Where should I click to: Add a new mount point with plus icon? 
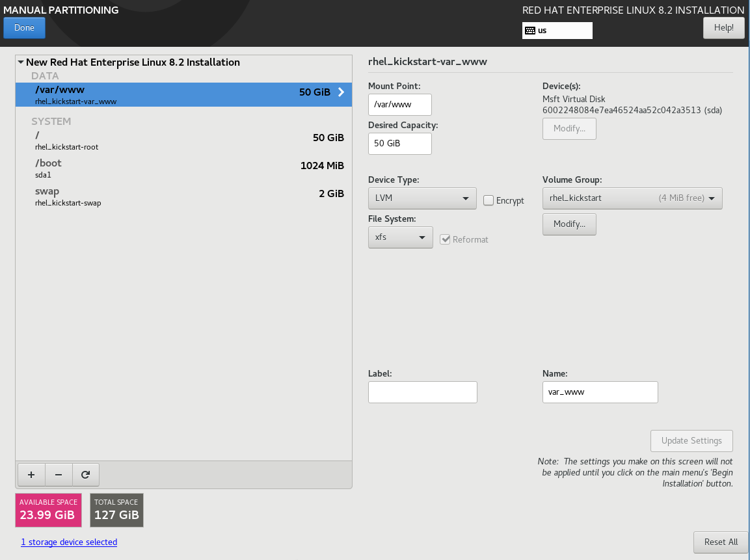click(31, 474)
